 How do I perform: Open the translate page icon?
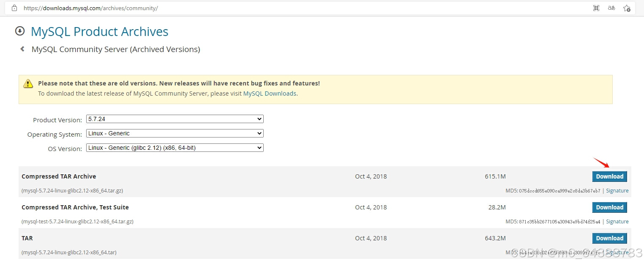(x=611, y=8)
